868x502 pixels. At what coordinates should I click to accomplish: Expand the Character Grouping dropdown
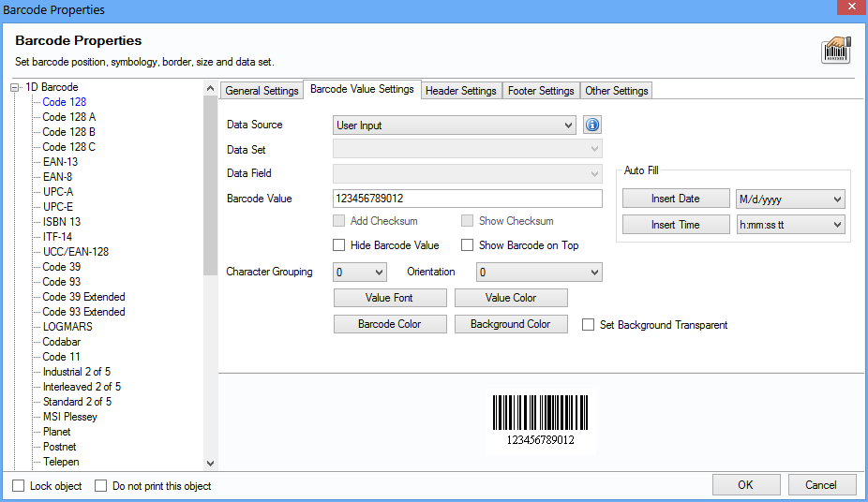pos(360,273)
